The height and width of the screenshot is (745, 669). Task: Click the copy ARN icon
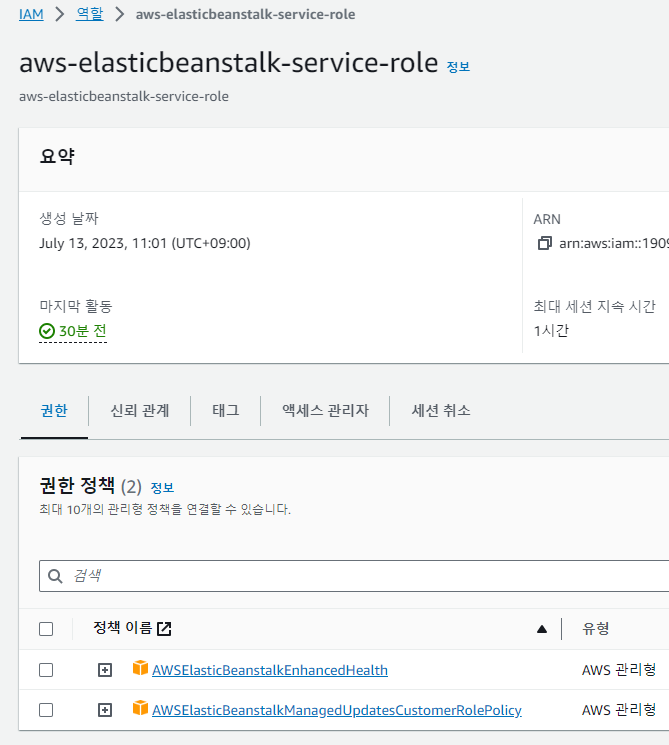click(544, 243)
